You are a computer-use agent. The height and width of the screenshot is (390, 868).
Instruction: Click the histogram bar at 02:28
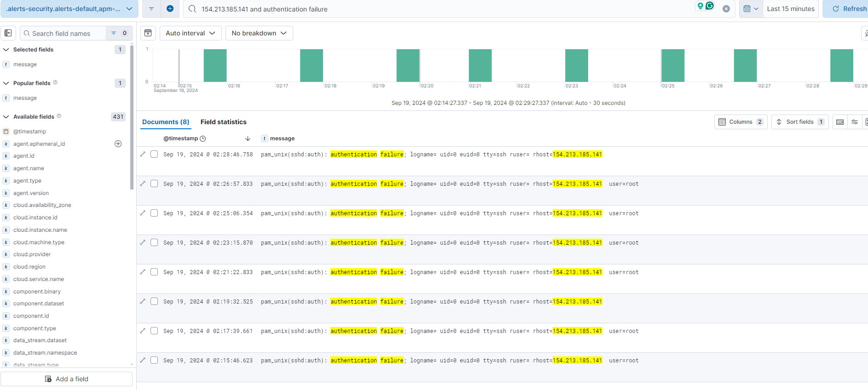[x=841, y=65]
